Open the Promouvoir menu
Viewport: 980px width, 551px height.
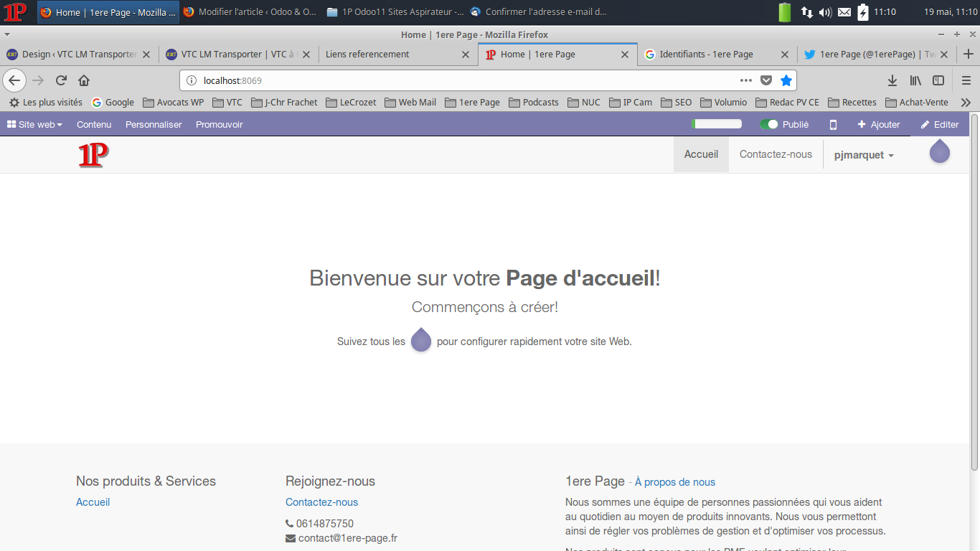(220, 124)
